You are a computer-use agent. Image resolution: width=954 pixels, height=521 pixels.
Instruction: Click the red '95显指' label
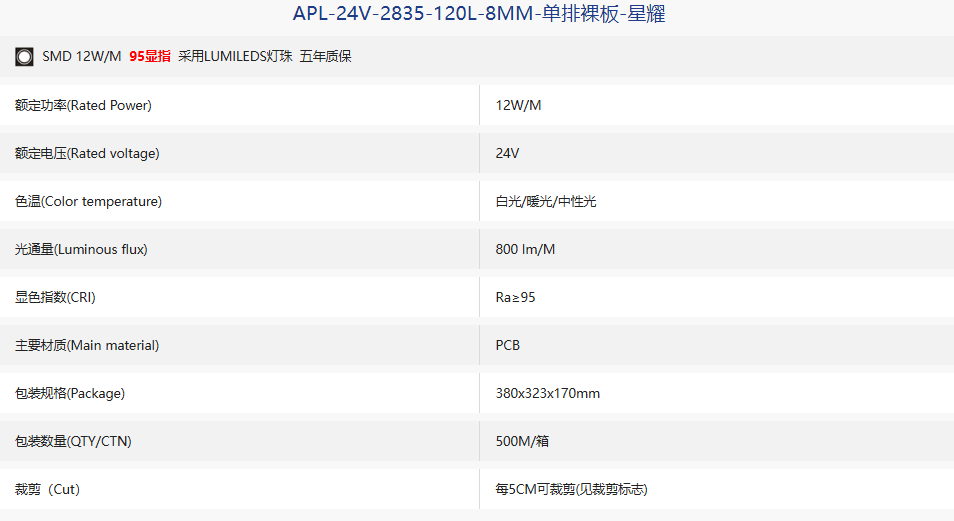click(150, 57)
